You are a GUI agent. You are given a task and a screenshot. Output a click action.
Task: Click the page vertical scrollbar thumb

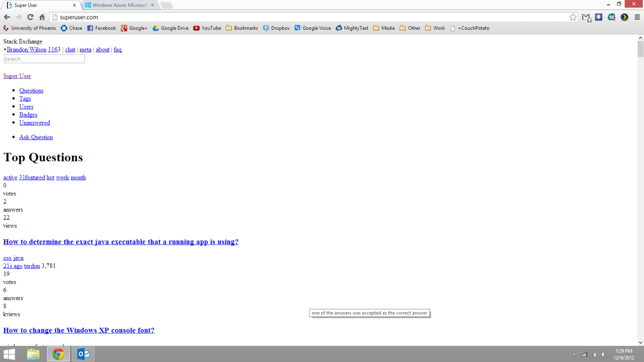640,49
